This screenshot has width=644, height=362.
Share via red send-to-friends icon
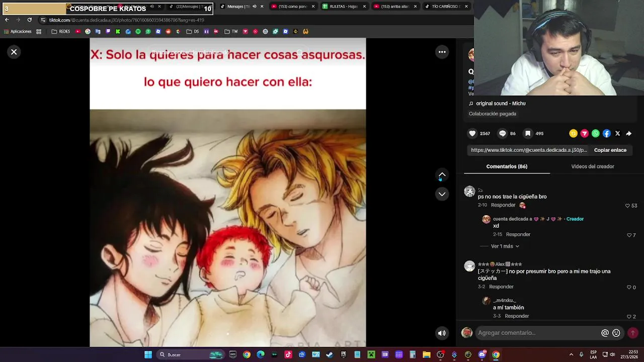point(584,133)
